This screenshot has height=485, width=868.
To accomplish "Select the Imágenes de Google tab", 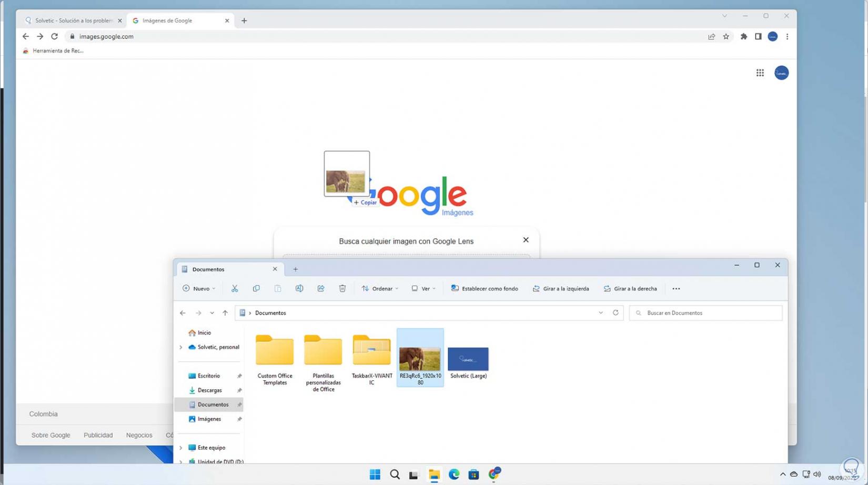I will coord(180,21).
